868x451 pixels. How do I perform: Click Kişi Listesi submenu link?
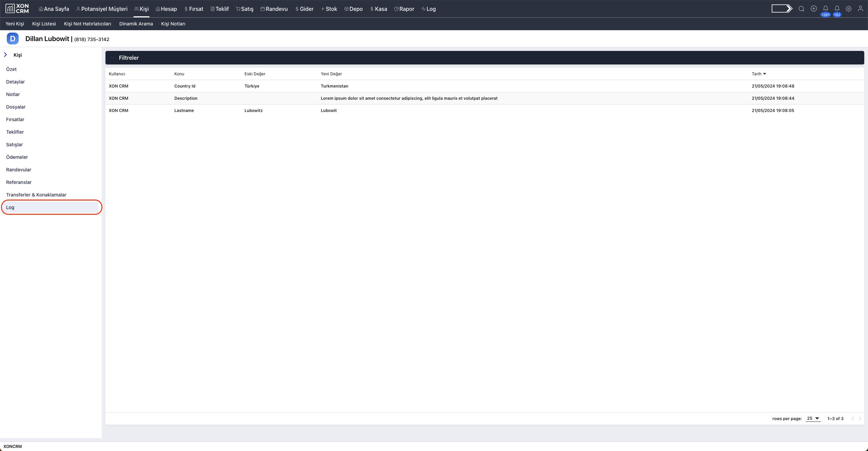tap(44, 24)
